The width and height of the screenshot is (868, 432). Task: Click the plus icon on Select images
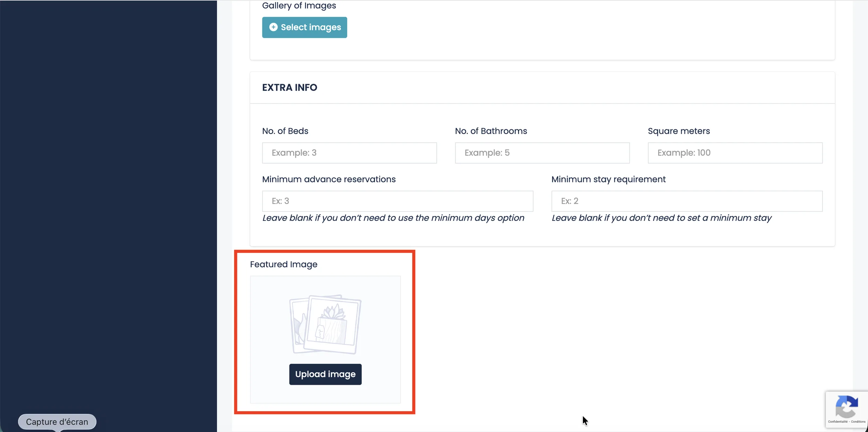(x=273, y=27)
